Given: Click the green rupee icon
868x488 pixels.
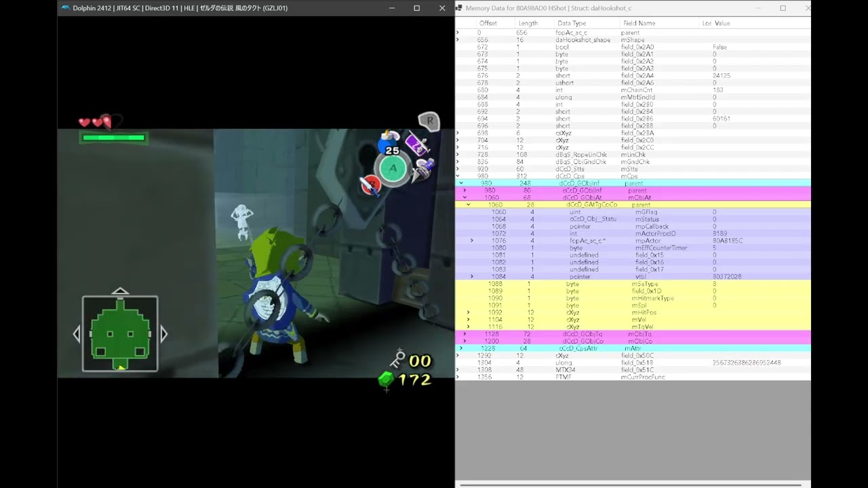Looking at the screenshot, I should click(385, 380).
